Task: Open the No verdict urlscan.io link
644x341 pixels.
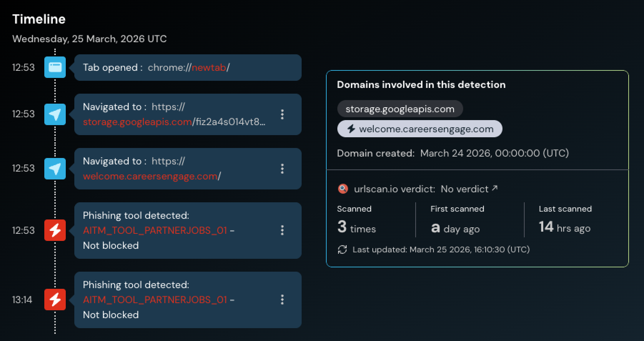Action: click(465, 189)
